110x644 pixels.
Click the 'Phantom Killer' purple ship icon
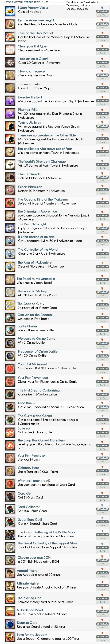tap(10, 113)
